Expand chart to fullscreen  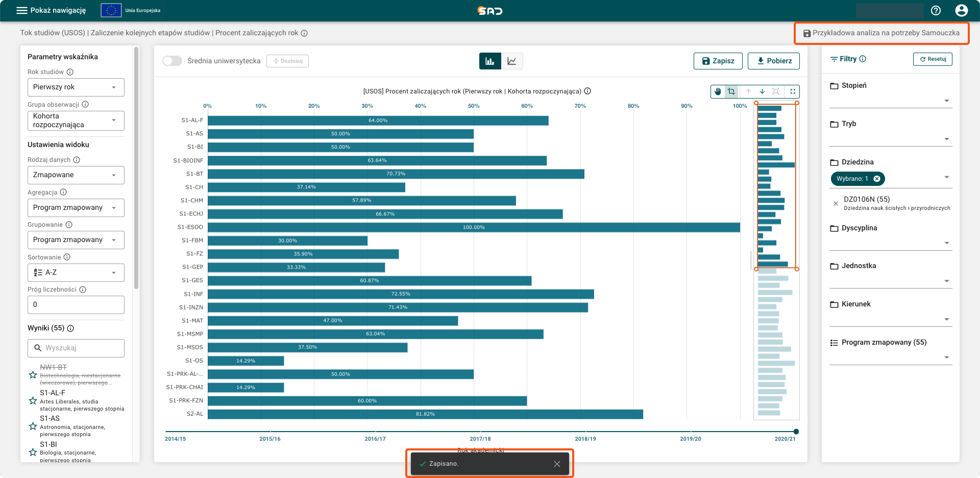coord(793,91)
